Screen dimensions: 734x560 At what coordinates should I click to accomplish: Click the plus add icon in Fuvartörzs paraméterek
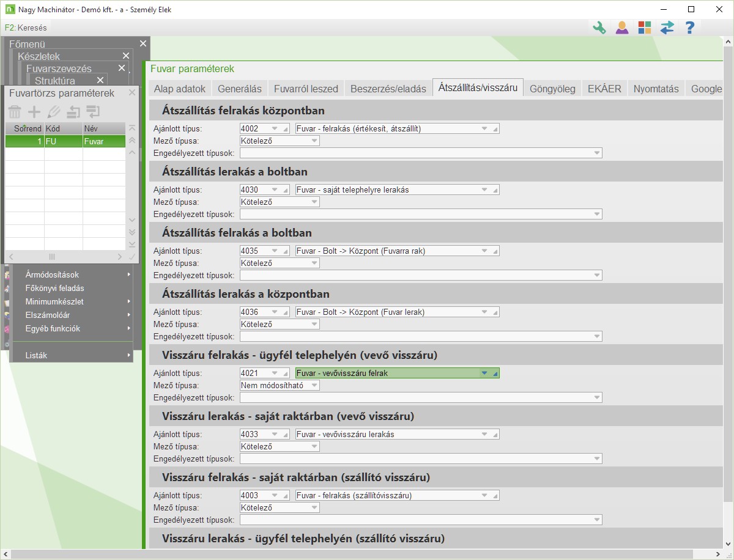click(x=34, y=112)
